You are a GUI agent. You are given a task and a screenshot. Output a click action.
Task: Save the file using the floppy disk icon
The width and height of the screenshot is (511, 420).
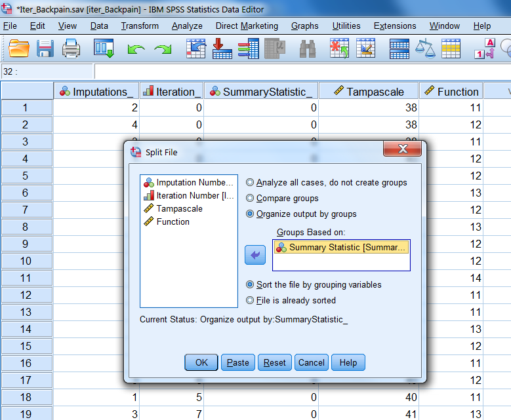coord(45,48)
